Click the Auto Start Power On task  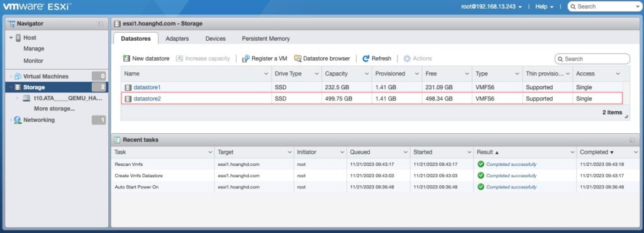pos(375,187)
